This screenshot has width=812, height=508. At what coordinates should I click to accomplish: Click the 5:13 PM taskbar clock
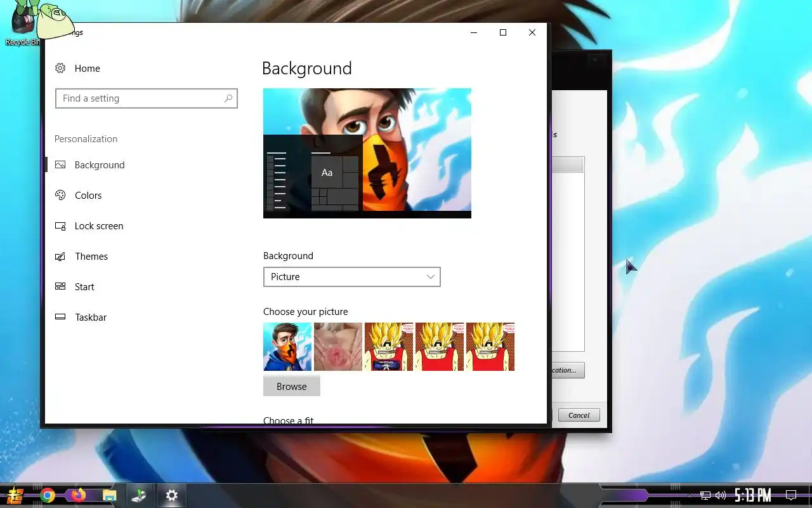[x=753, y=495]
